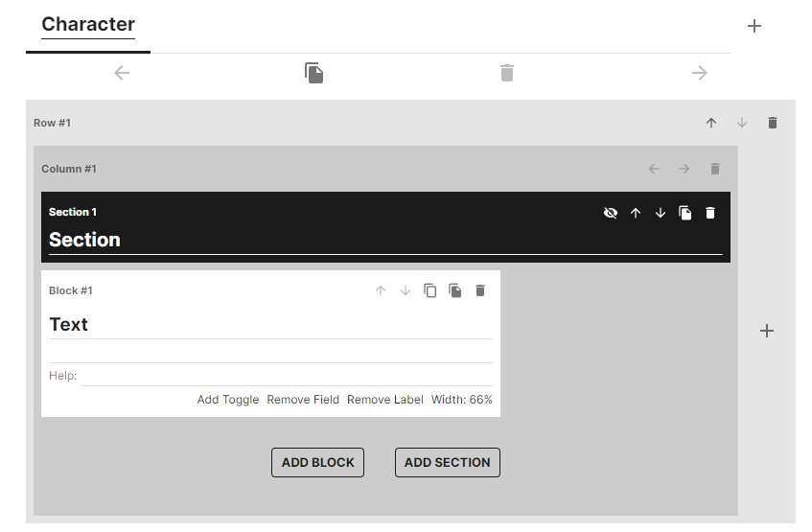Select the Character tab

point(88,25)
